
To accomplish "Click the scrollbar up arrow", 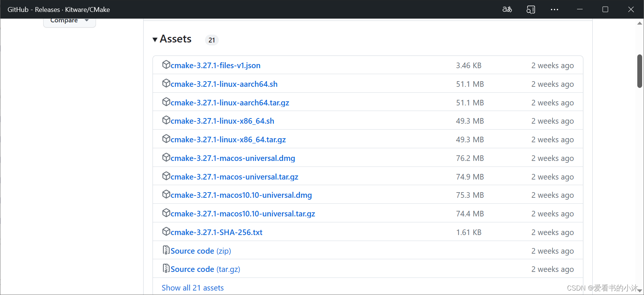I will click(640, 23).
